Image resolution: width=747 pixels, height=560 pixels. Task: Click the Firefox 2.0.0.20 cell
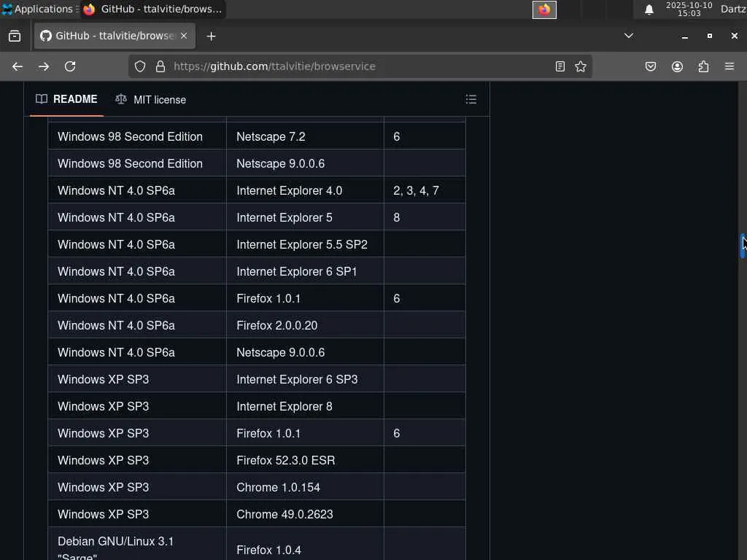click(305, 325)
